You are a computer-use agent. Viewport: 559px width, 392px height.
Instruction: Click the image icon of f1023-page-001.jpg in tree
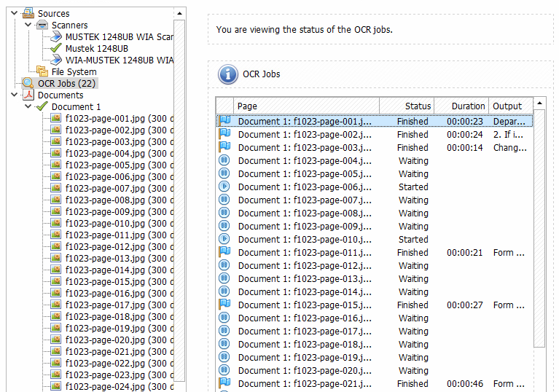point(55,118)
